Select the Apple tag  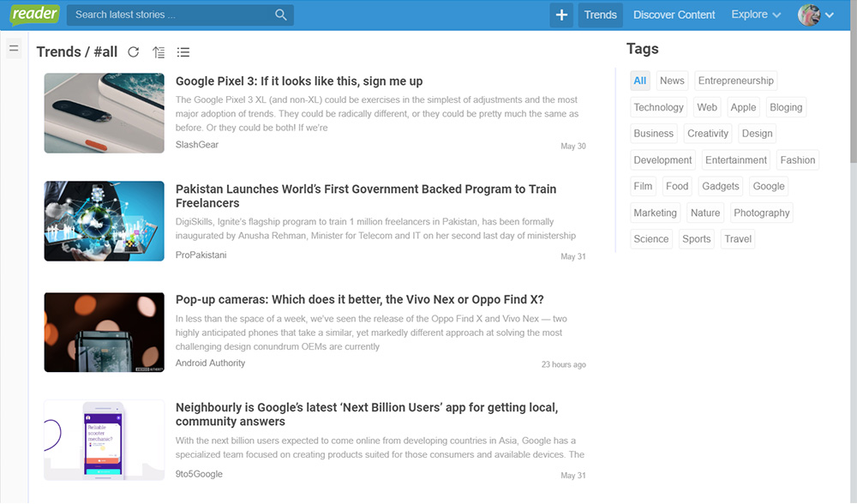pyautogui.click(x=743, y=107)
